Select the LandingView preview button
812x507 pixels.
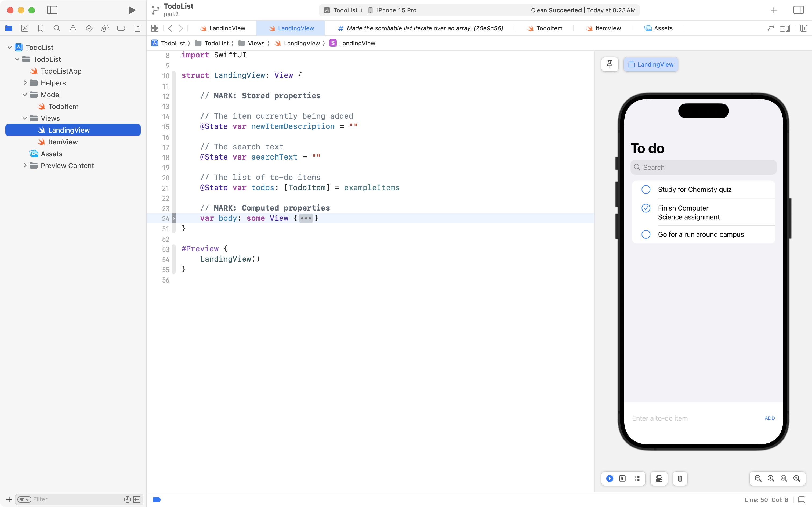(x=650, y=64)
